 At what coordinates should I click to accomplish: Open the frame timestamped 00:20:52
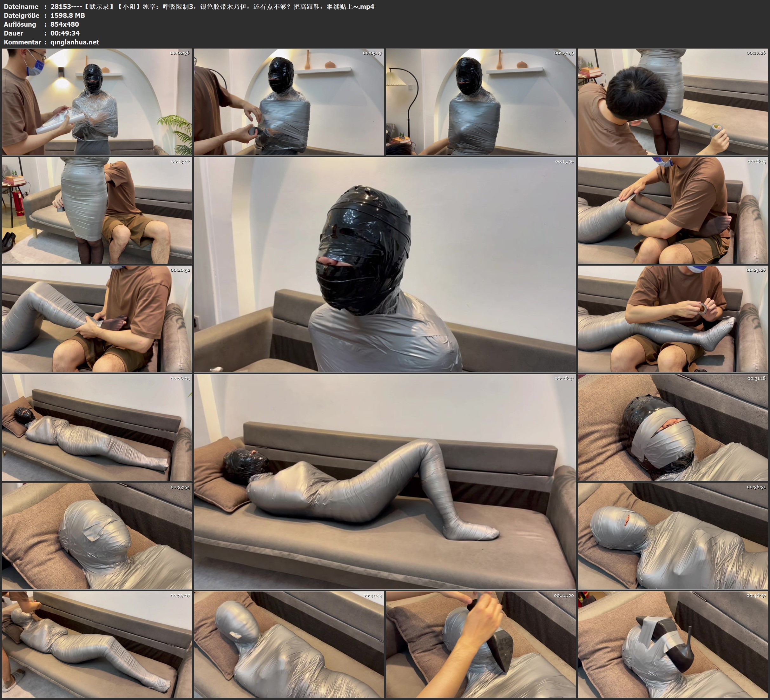97,319
